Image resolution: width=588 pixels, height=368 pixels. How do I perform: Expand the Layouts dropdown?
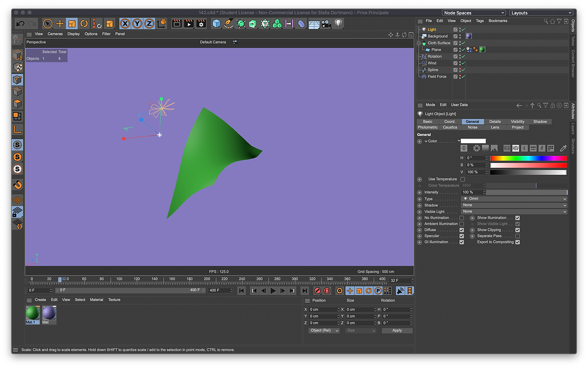click(539, 13)
